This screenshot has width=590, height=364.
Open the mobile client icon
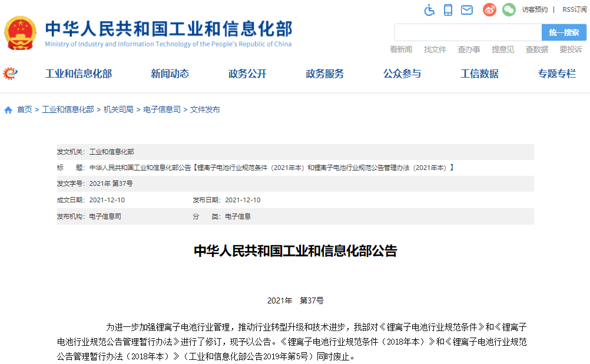pyautogui.click(x=449, y=10)
